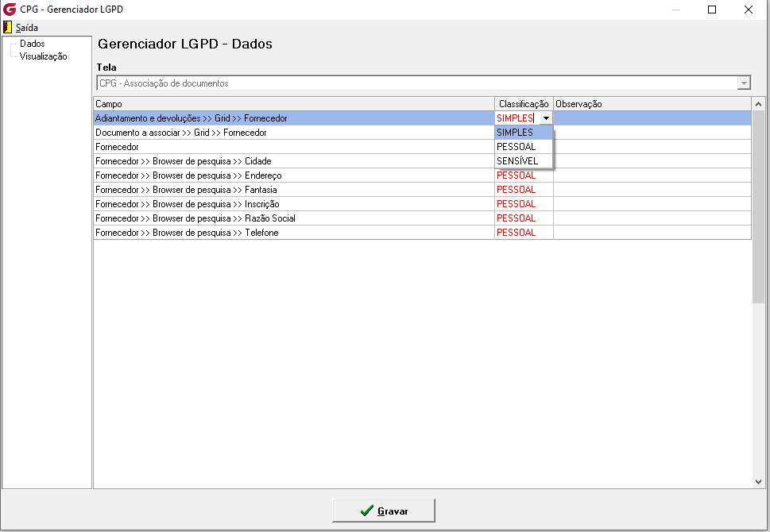Click the Saída exit door icon
The image size is (770, 532).
7,28
